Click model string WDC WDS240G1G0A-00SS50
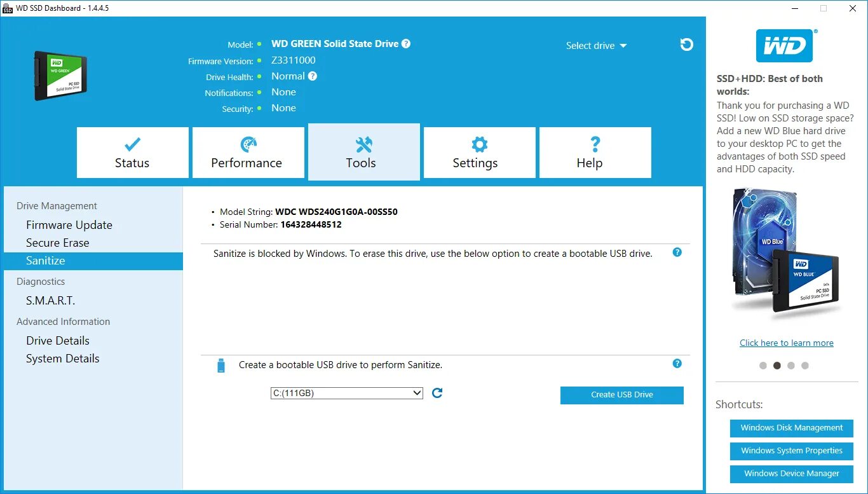The image size is (868, 494). point(336,212)
